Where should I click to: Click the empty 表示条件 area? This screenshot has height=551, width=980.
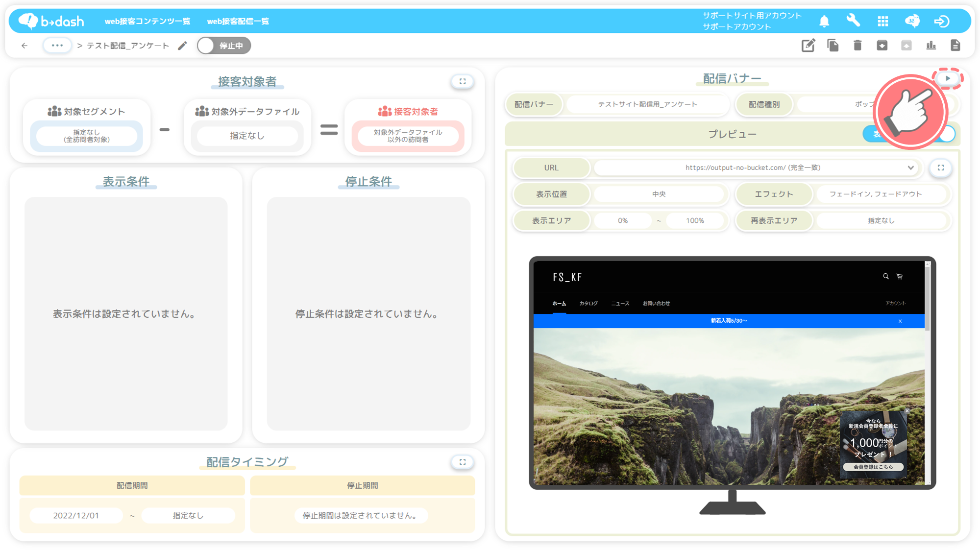pyautogui.click(x=126, y=313)
